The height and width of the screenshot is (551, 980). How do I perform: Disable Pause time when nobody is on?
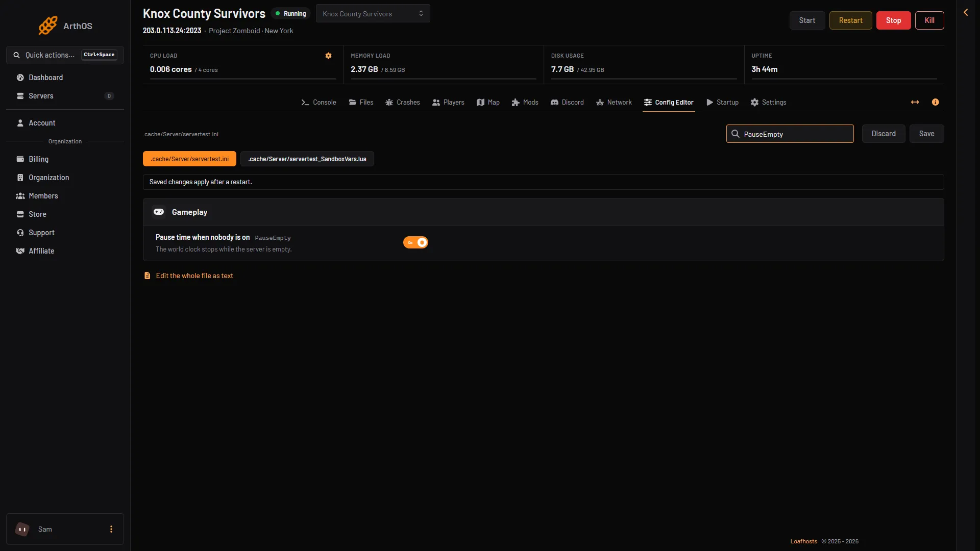click(415, 242)
